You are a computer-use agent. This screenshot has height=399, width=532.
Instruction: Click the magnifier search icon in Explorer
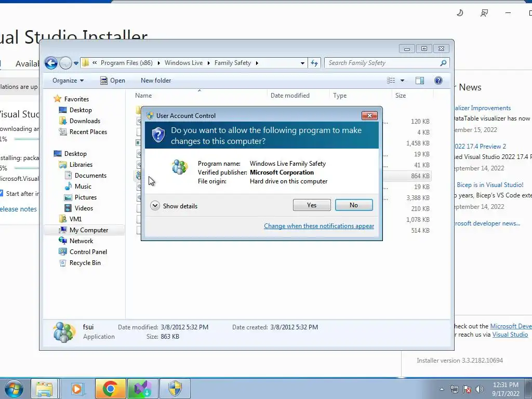[443, 63]
